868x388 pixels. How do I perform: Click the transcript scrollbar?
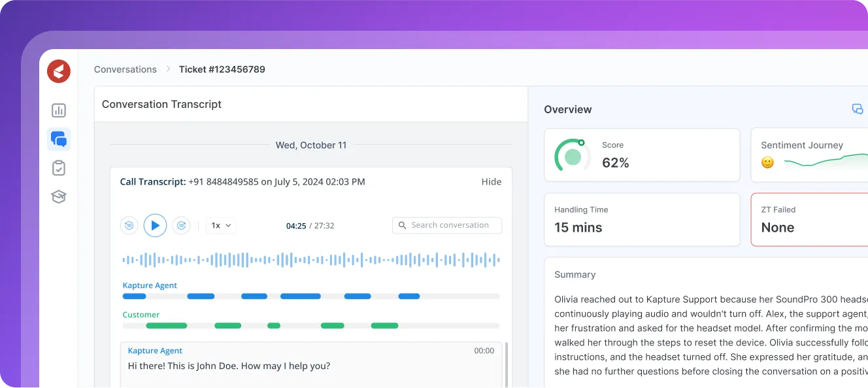coord(507,364)
